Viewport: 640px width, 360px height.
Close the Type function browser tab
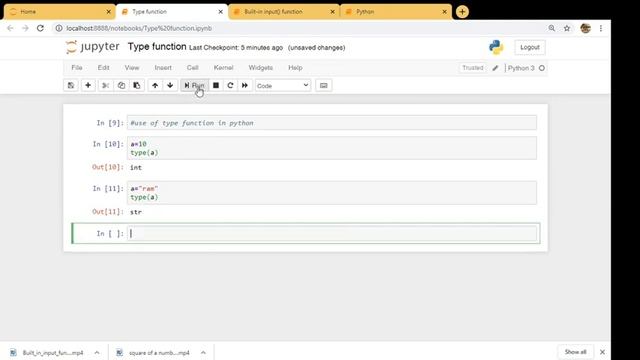point(220,12)
